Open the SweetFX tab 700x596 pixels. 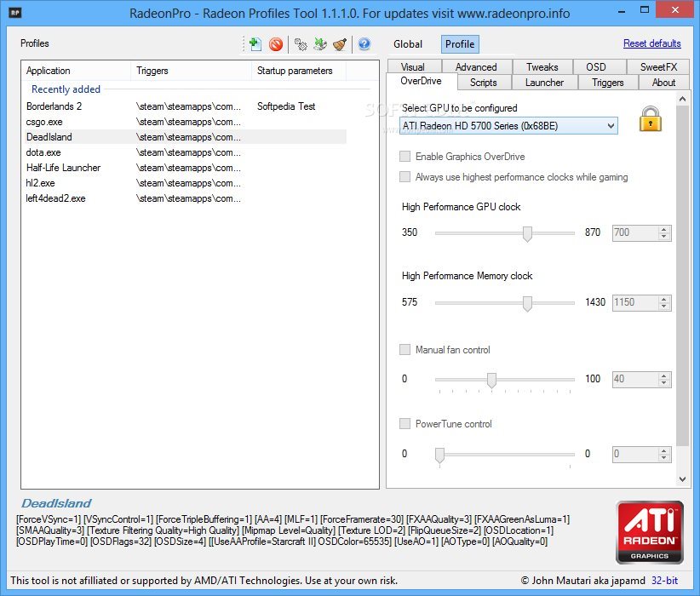(658, 67)
